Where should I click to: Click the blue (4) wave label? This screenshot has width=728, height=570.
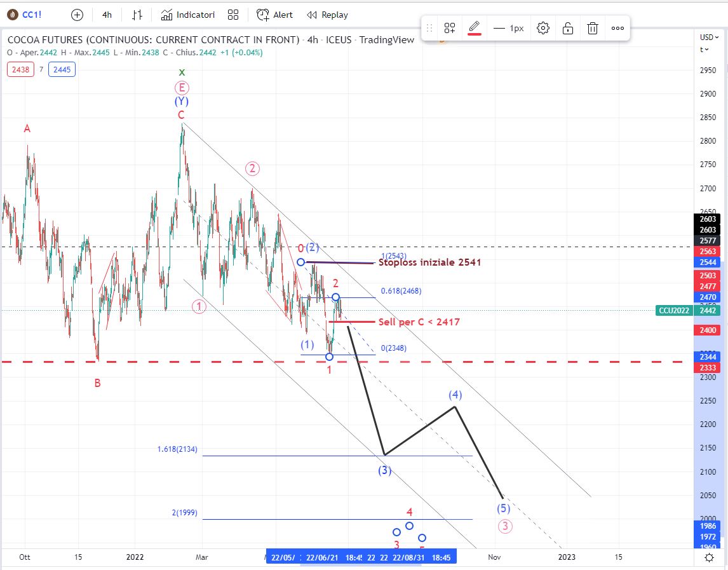tap(455, 395)
